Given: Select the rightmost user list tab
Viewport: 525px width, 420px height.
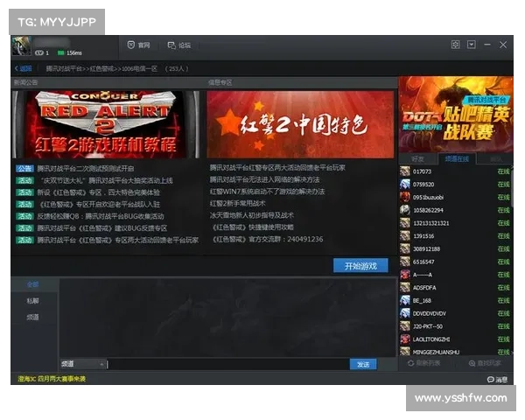Looking at the screenshot, I should (495, 159).
